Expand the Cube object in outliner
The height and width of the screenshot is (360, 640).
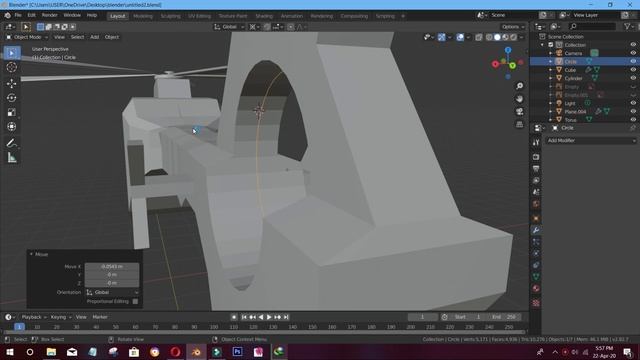[x=551, y=70]
